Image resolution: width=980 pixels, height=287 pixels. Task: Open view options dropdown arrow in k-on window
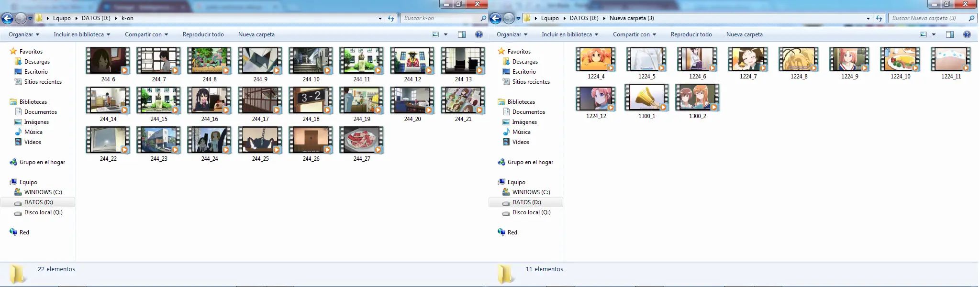[445, 34]
